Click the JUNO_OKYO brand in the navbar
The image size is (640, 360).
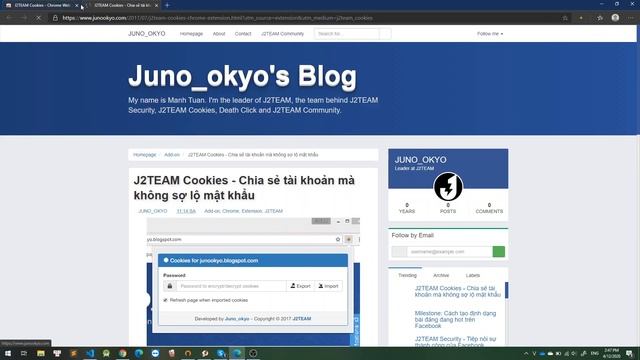147,33
